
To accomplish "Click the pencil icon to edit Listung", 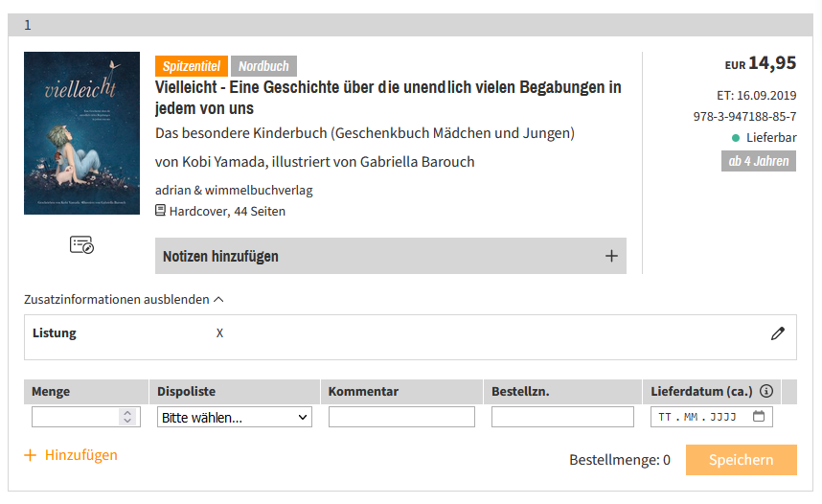I will [x=777, y=333].
